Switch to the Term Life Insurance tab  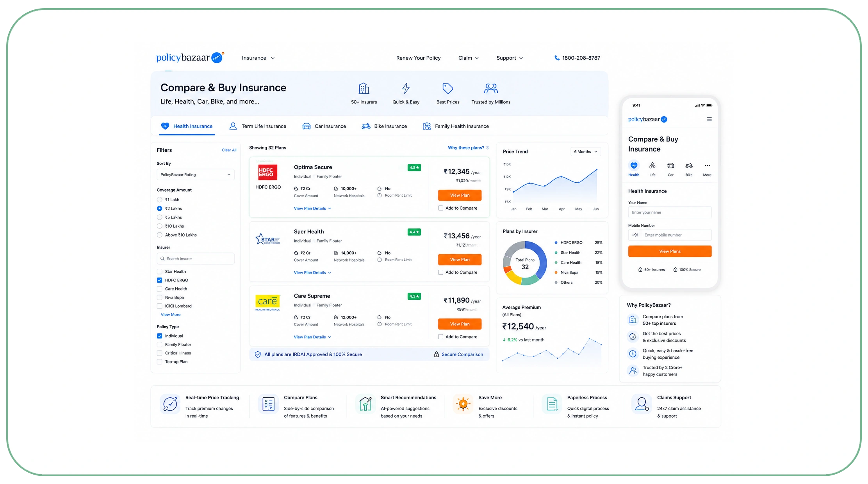point(258,126)
